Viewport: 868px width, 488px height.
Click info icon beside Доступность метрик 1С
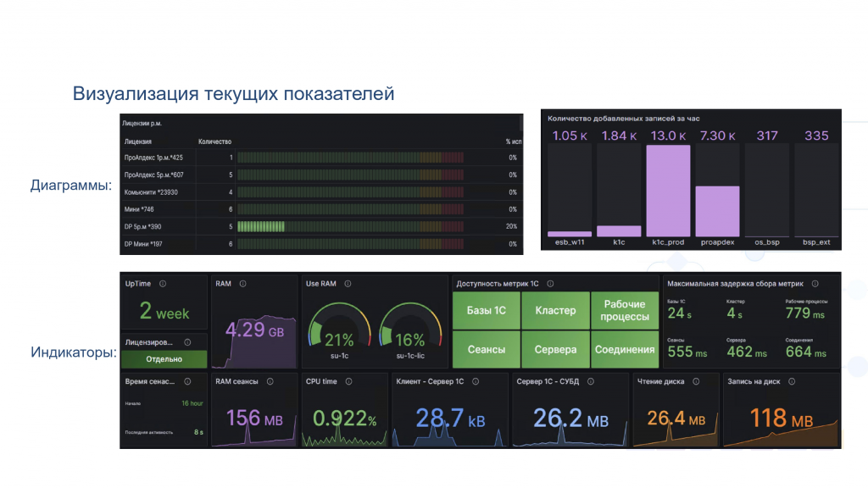coord(551,284)
